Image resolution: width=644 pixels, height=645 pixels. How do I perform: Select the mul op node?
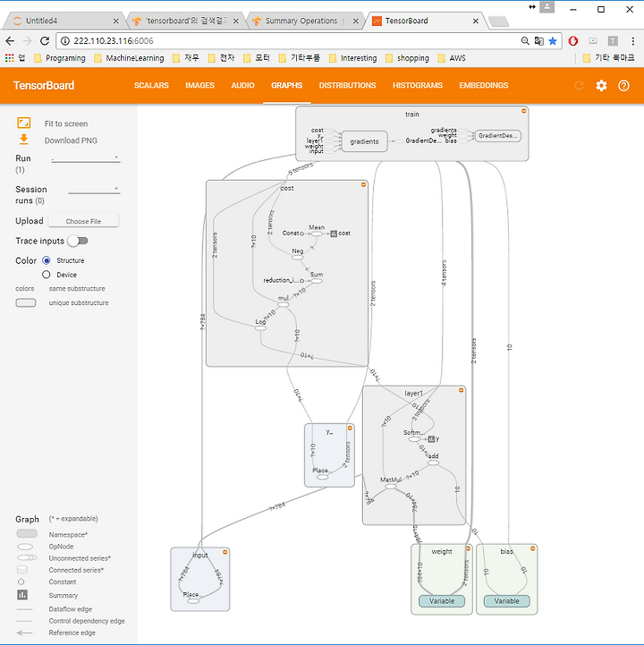283,304
